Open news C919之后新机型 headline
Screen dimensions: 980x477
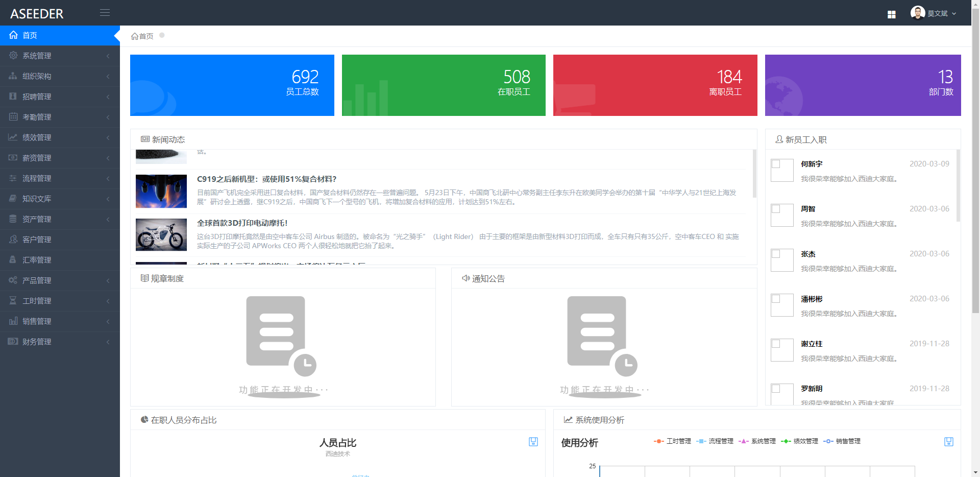pos(266,179)
